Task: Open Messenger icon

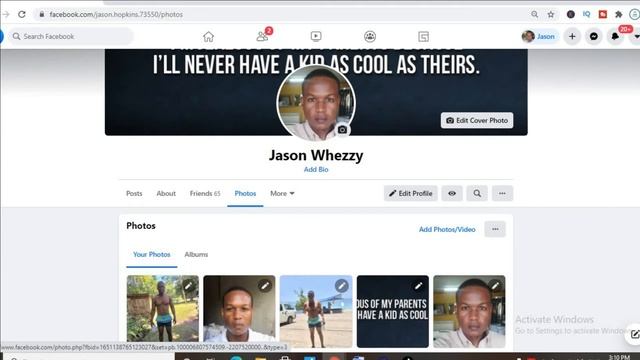Action: [593, 36]
